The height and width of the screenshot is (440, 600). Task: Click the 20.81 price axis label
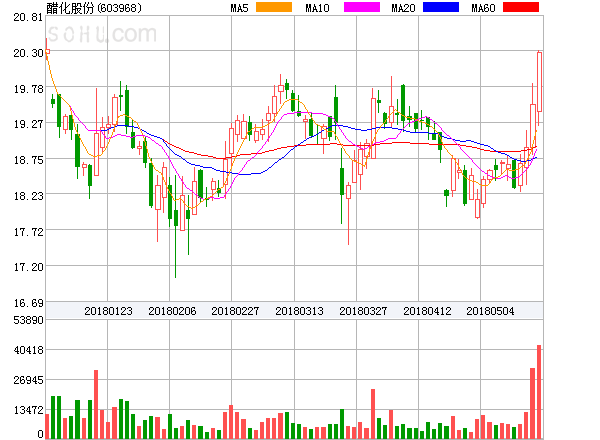tap(28, 17)
